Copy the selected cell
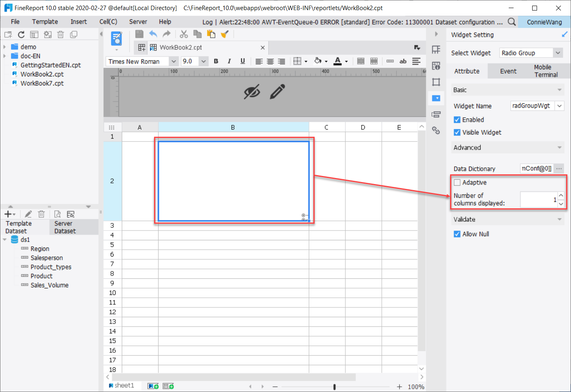The image size is (571, 392). (x=197, y=34)
